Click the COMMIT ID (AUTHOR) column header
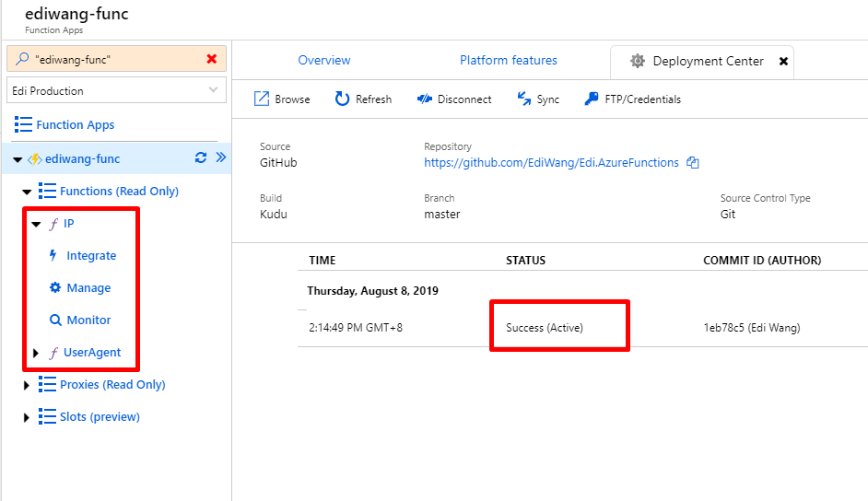 [762, 260]
